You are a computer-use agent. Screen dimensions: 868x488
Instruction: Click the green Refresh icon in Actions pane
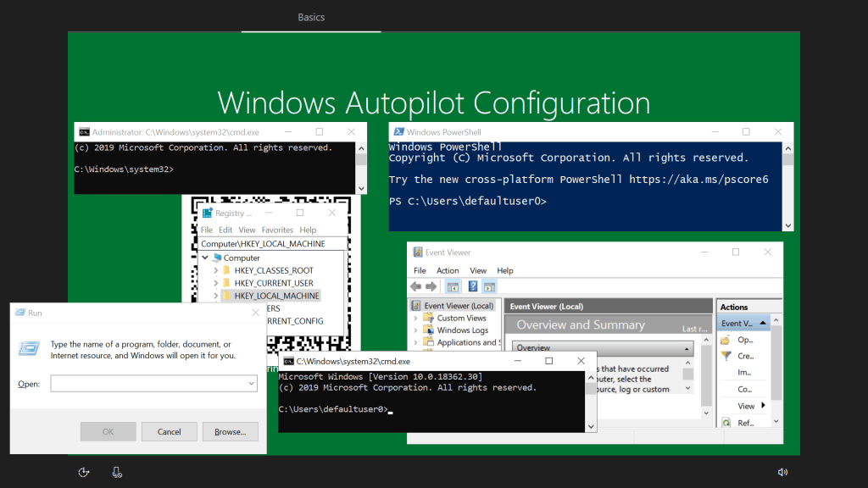[x=726, y=423]
